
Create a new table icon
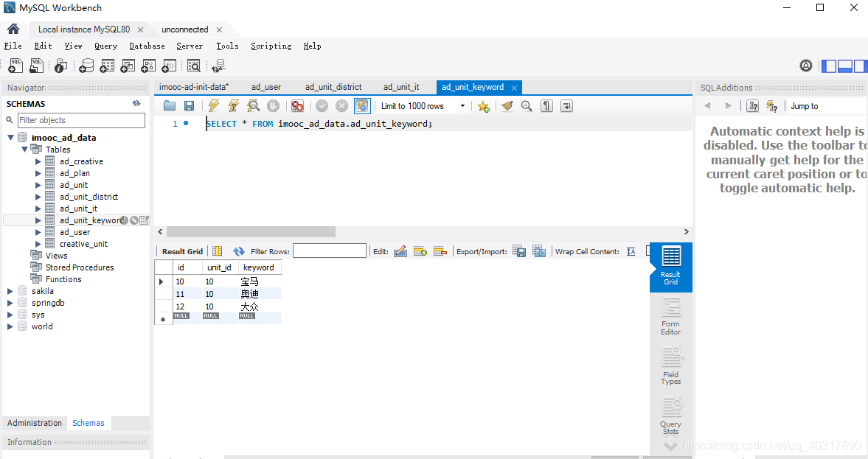(107, 66)
